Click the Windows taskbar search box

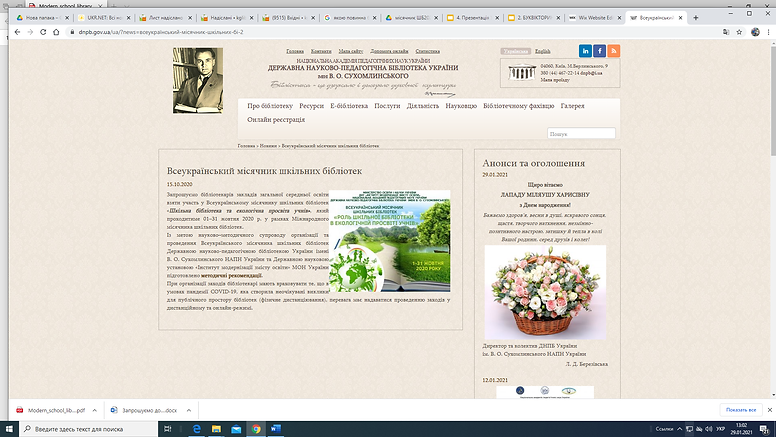[x=89, y=429]
